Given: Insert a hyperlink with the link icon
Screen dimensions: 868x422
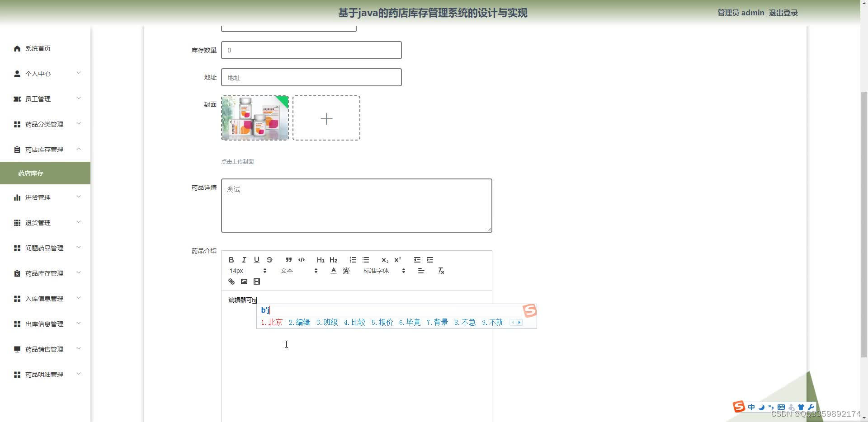Looking at the screenshot, I should (231, 281).
